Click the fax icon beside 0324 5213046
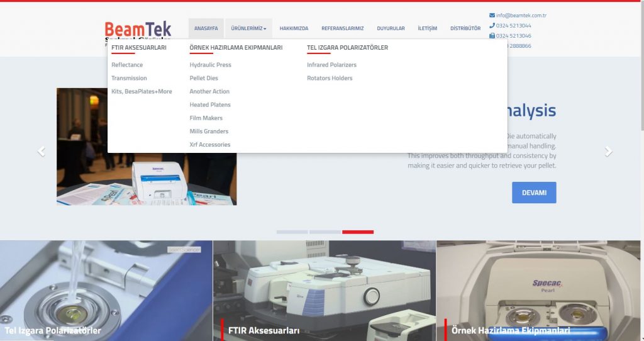The width and height of the screenshot is (644, 341). [x=492, y=36]
